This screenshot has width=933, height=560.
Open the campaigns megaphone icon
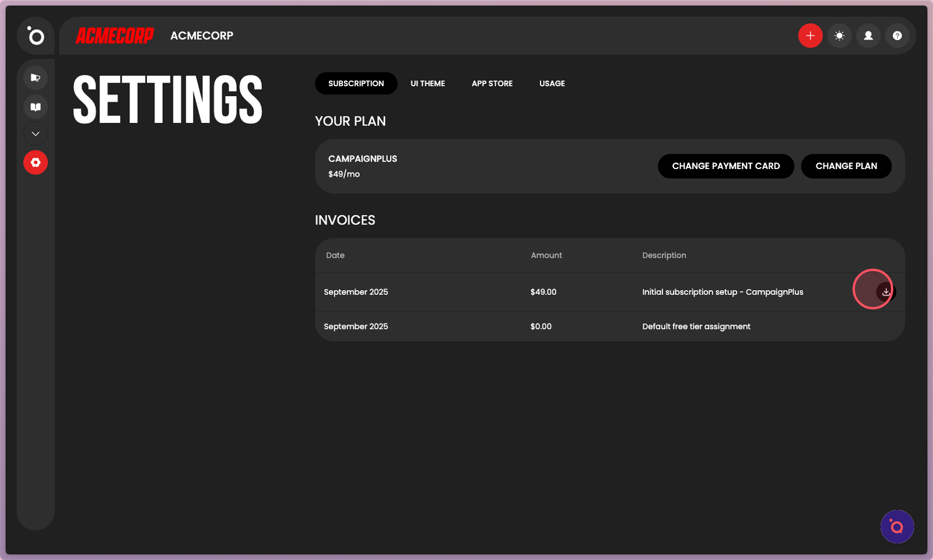point(36,78)
